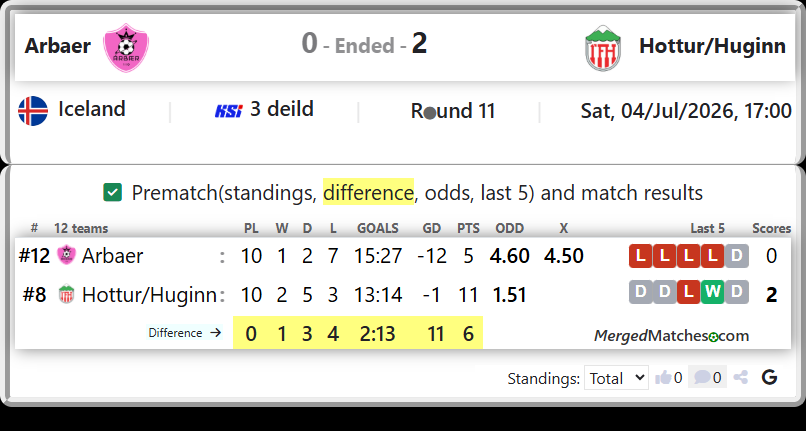
Task: Click Arbaer's first red L badge
Action: [640, 256]
